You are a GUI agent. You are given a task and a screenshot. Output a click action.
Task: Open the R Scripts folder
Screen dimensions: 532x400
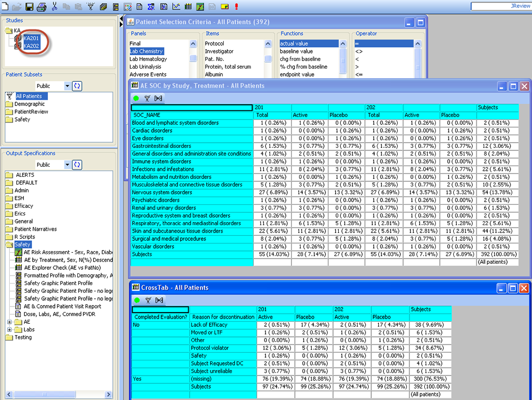pos(24,237)
